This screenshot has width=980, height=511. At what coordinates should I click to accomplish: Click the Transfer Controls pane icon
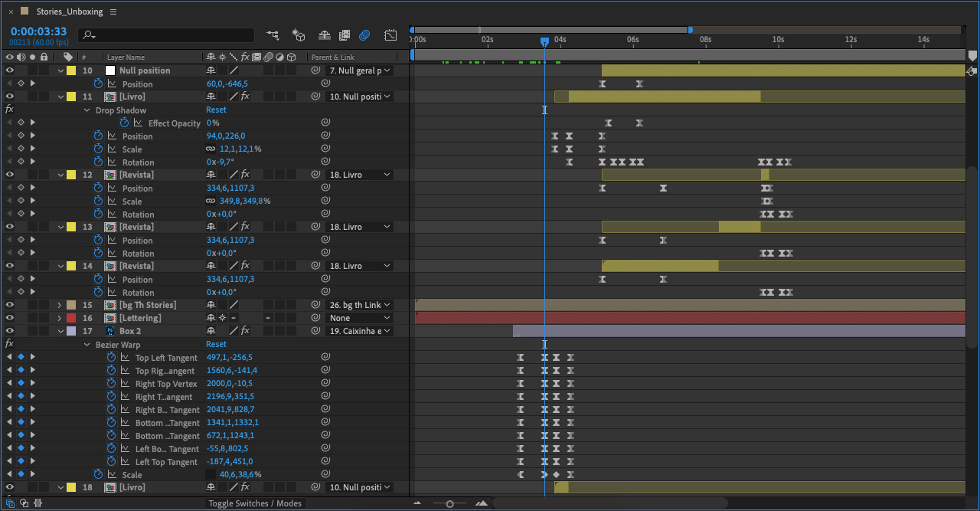(x=24, y=503)
